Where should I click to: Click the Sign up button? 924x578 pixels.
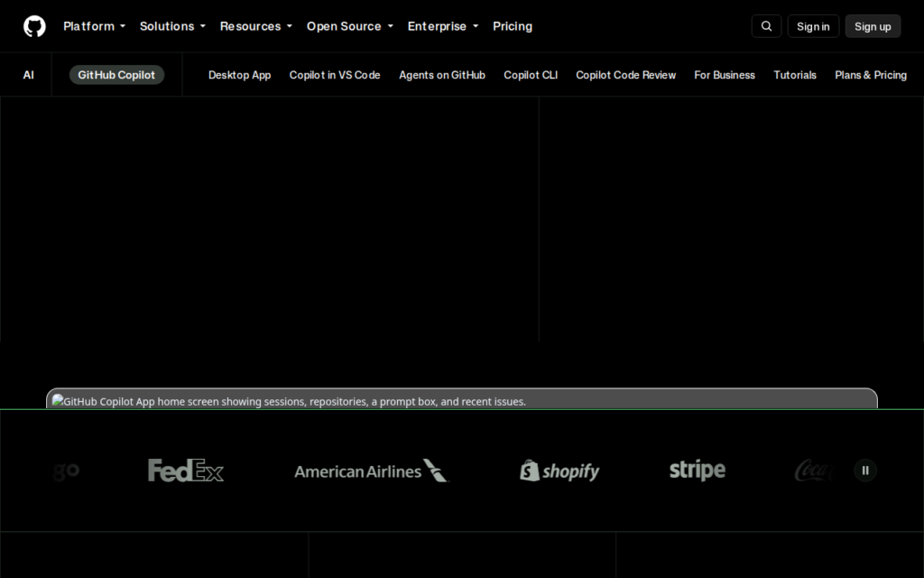click(x=873, y=26)
